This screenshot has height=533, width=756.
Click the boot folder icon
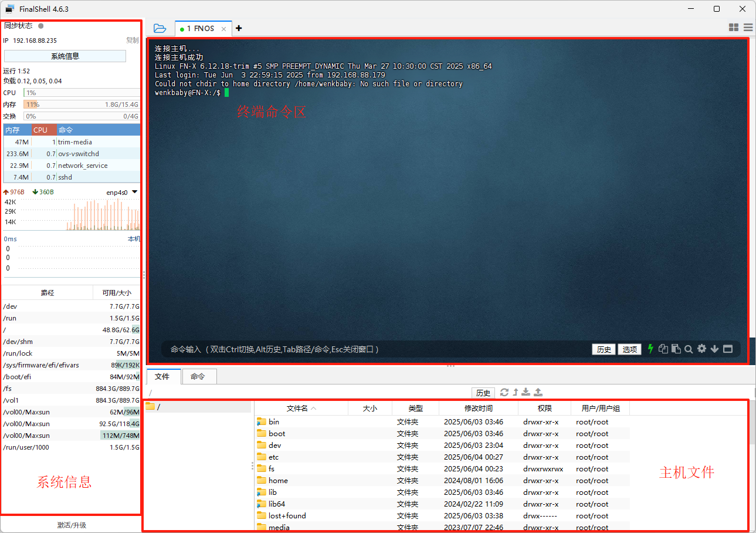click(262, 433)
